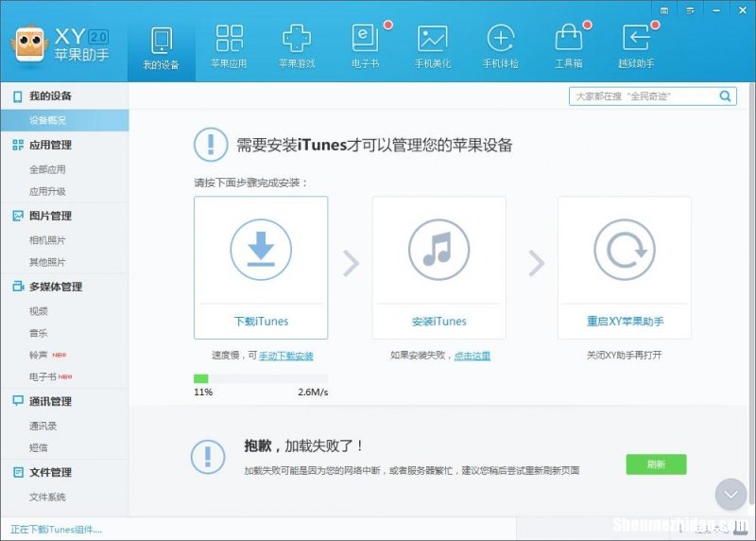The height and width of the screenshot is (541, 756).
Task: Click the 重启XY苹果助手 label
Action: 625,322
